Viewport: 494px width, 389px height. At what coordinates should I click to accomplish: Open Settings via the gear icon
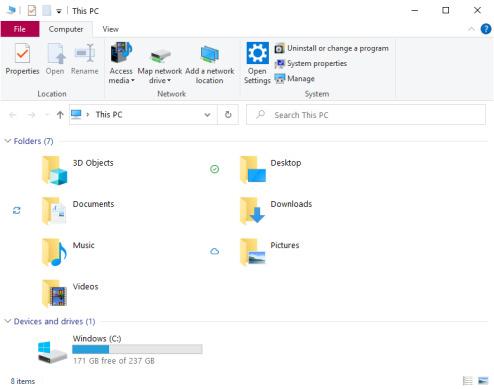(257, 53)
